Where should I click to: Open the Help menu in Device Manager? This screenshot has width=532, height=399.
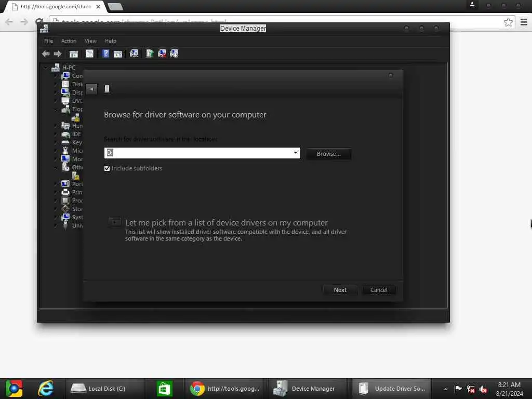pyautogui.click(x=111, y=41)
